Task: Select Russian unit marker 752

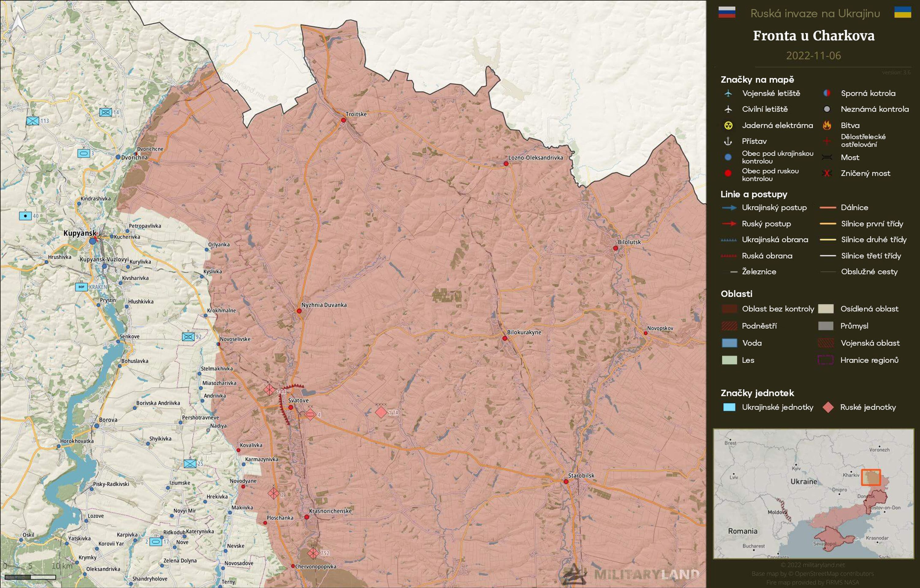Action: coord(313,553)
